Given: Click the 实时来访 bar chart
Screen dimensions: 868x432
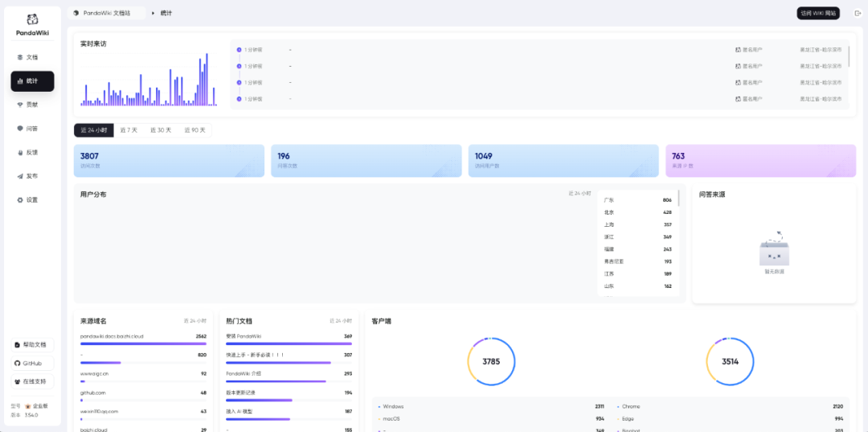Looking at the screenshot, I should 149,79.
